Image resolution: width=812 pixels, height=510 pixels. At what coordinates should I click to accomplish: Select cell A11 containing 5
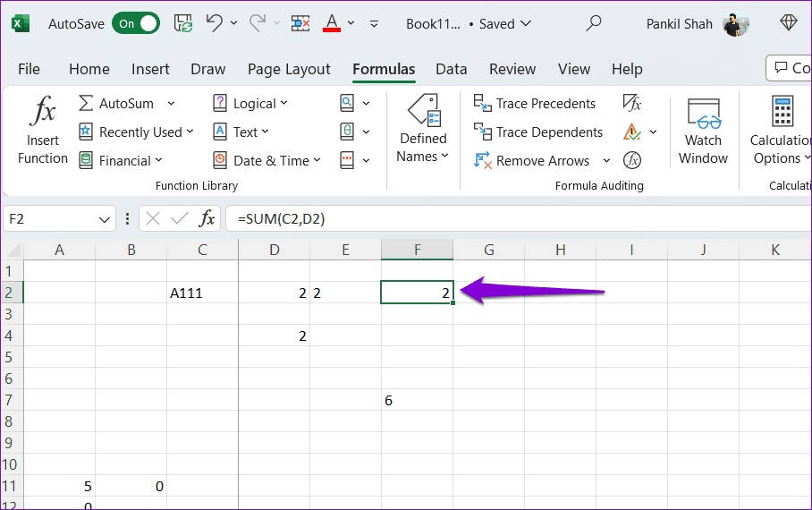click(x=60, y=486)
